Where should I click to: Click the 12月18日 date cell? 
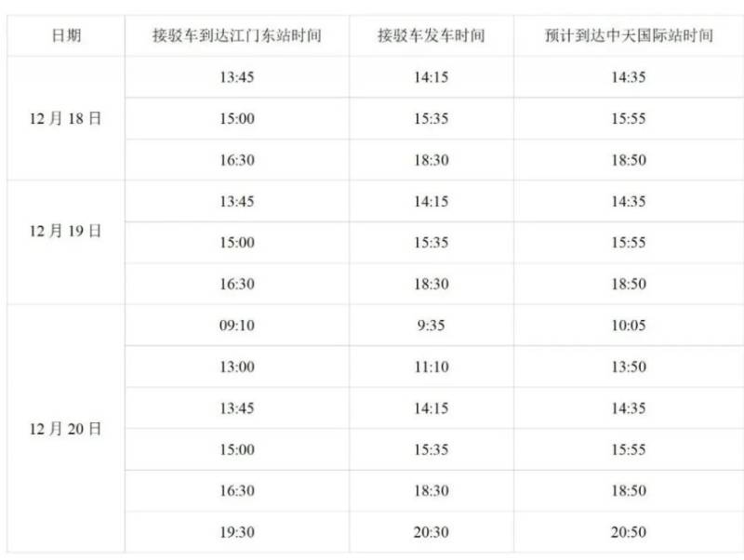tap(66, 119)
